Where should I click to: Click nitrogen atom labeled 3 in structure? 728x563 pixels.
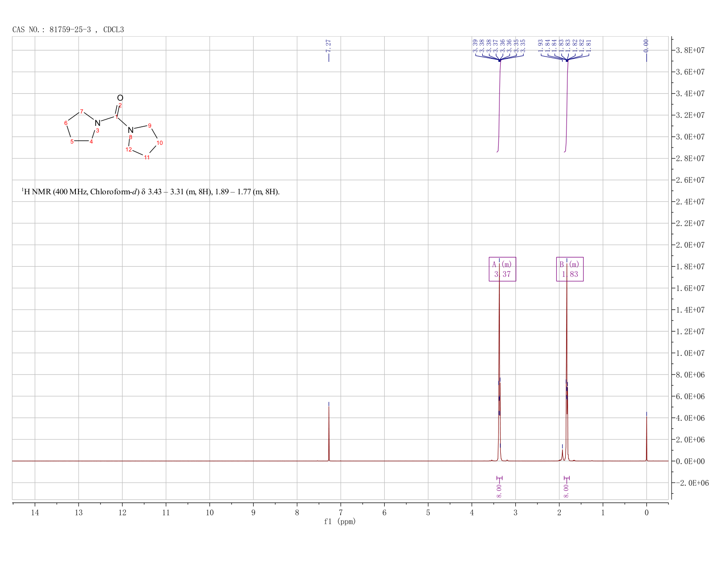tap(98, 123)
